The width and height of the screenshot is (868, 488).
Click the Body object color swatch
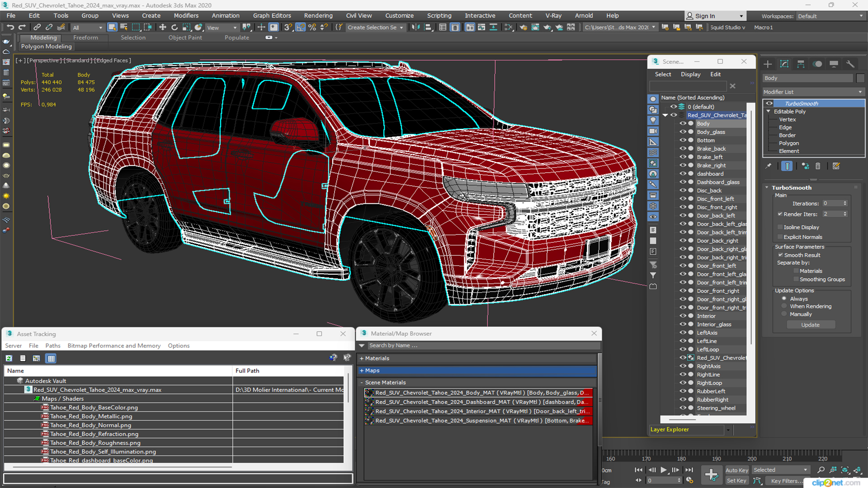(860, 78)
